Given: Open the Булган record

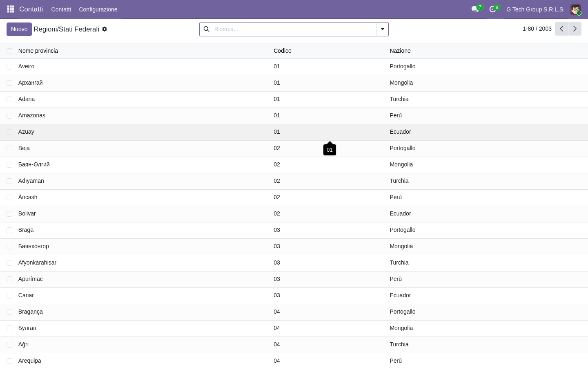Looking at the screenshot, I should click(27, 328).
